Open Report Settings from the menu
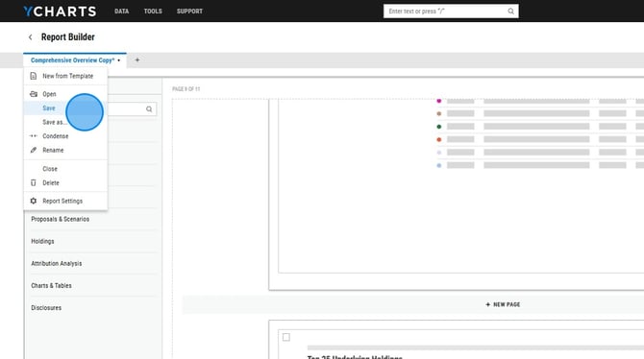 65,201
